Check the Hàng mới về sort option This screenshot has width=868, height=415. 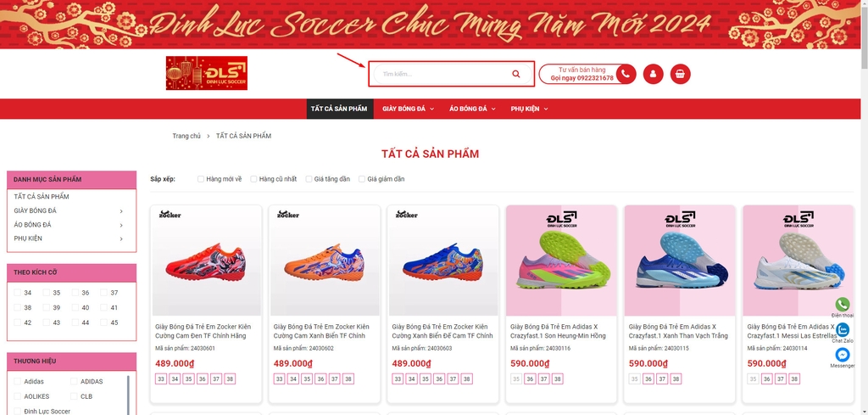201,179
